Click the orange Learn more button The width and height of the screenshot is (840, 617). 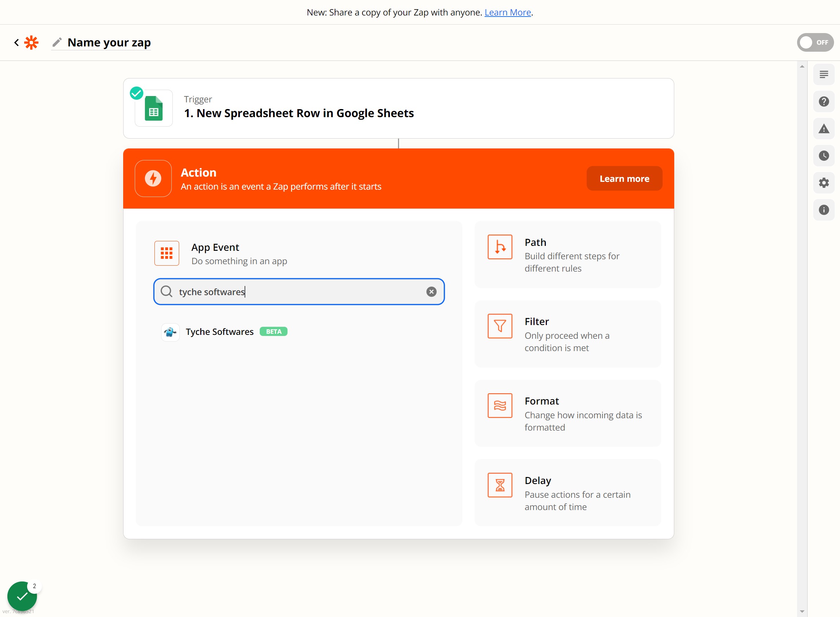click(624, 179)
